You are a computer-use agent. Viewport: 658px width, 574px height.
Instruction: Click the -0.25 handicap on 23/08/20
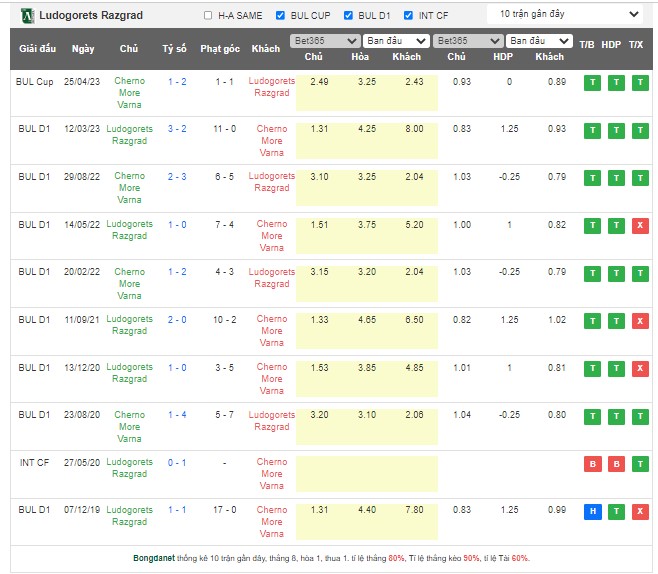point(509,415)
